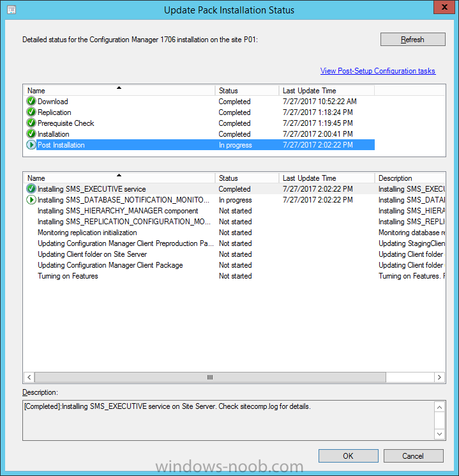Sort lower list by Name column header

coord(119,178)
